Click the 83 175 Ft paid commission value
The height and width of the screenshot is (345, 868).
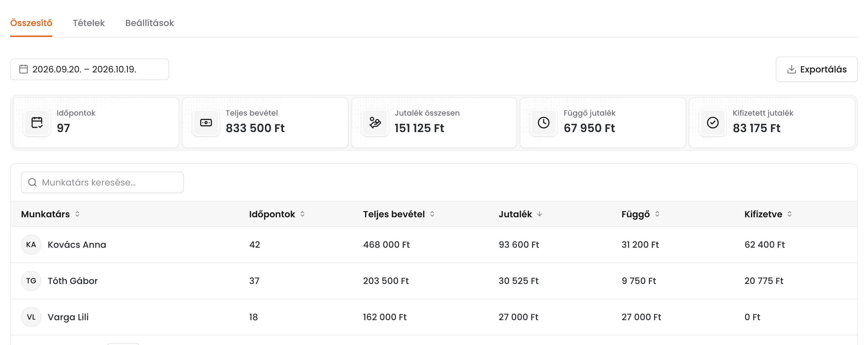coord(756,128)
